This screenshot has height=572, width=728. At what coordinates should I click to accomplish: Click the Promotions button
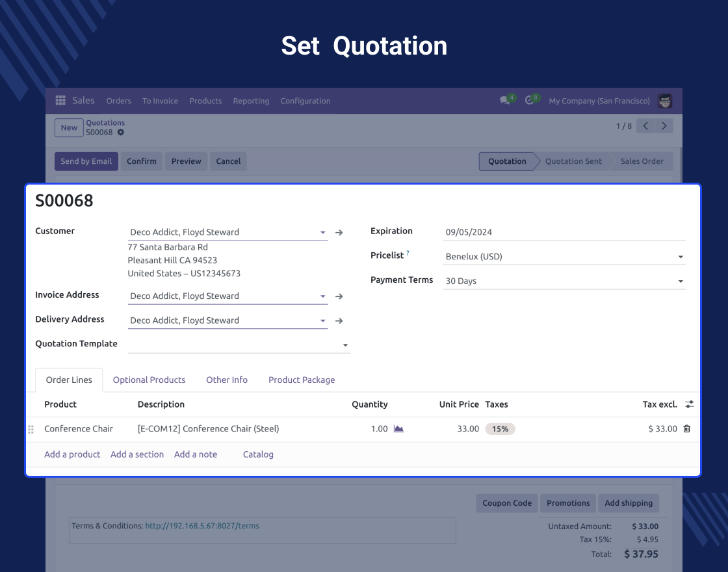[568, 503]
